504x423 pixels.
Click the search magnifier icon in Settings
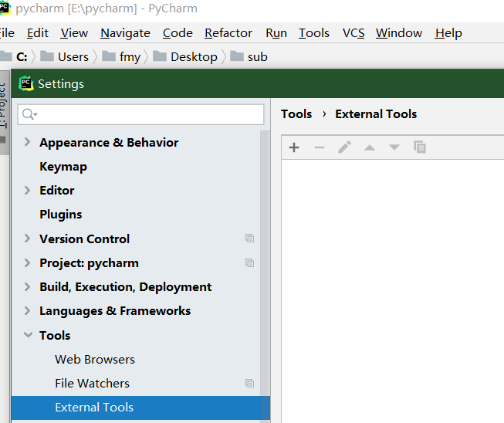29,114
